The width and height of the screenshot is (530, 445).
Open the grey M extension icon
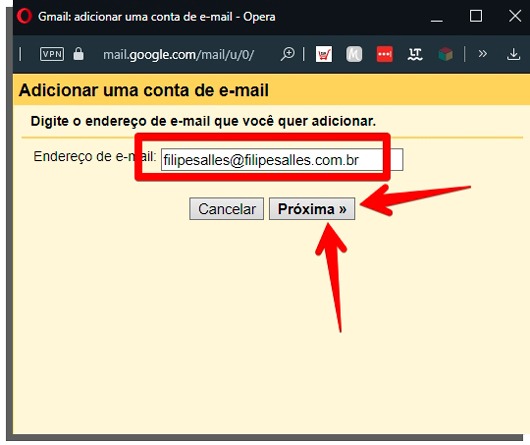(354, 54)
